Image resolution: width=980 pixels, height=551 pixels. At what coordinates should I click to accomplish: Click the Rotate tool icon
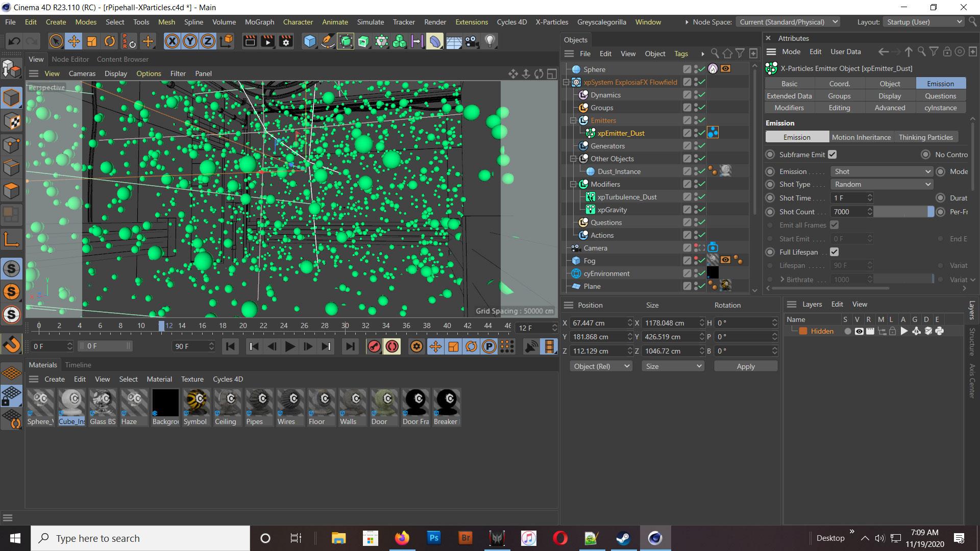pyautogui.click(x=109, y=41)
